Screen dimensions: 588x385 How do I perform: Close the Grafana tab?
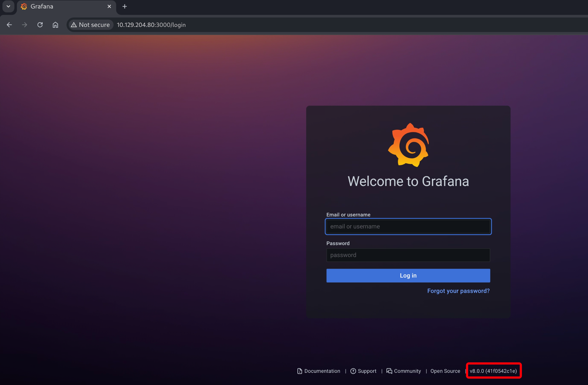(109, 7)
